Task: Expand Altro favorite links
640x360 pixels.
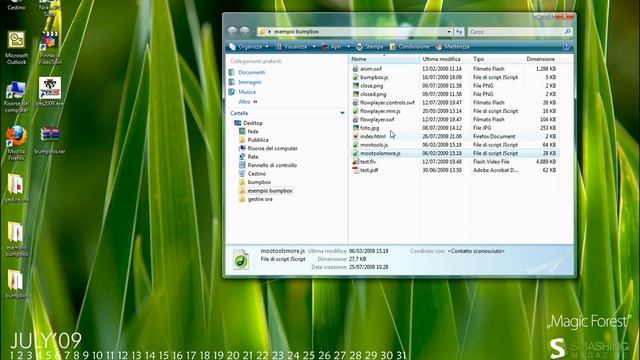Action: pyautogui.click(x=248, y=102)
